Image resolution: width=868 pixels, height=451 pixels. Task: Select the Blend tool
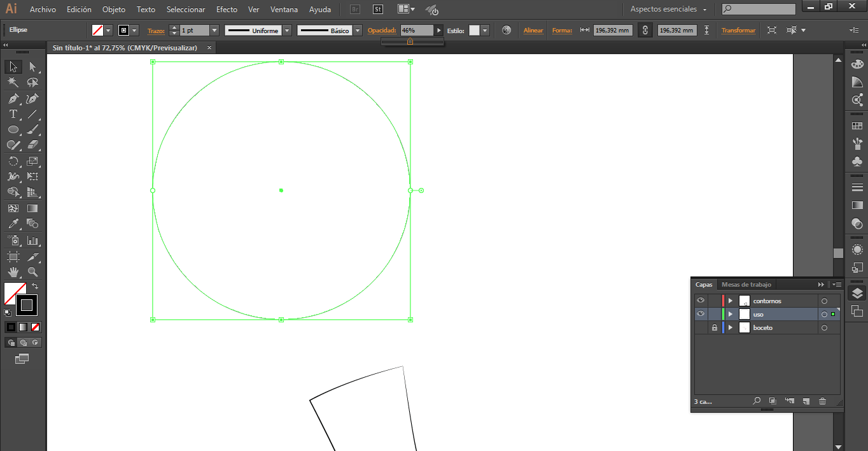(x=32, y=224)
